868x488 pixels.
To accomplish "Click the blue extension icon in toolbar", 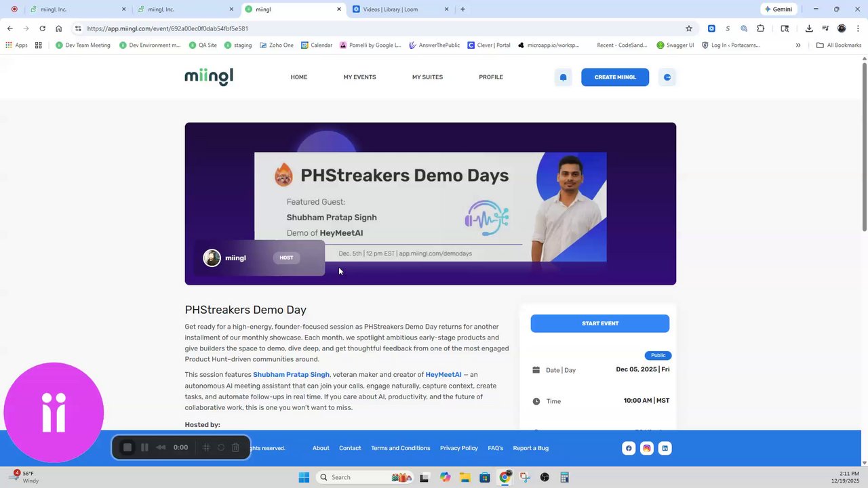I will [711, 28].
